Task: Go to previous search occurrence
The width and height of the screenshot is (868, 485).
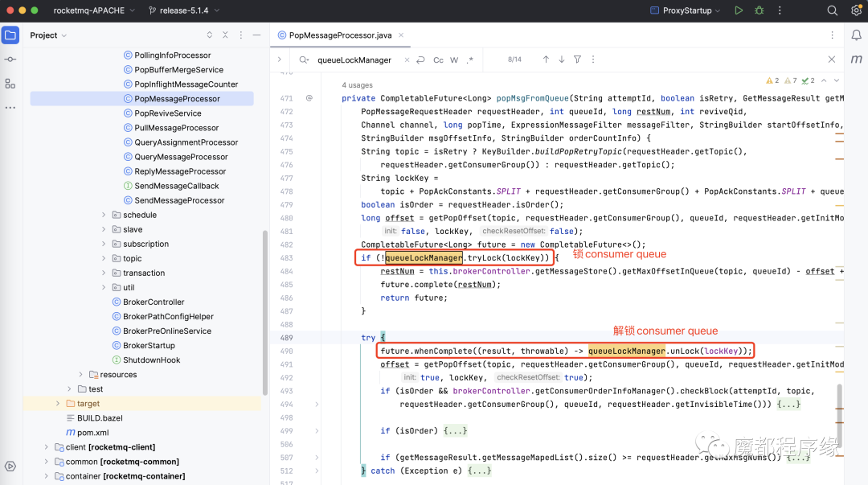Action: [x=546, y=60]
